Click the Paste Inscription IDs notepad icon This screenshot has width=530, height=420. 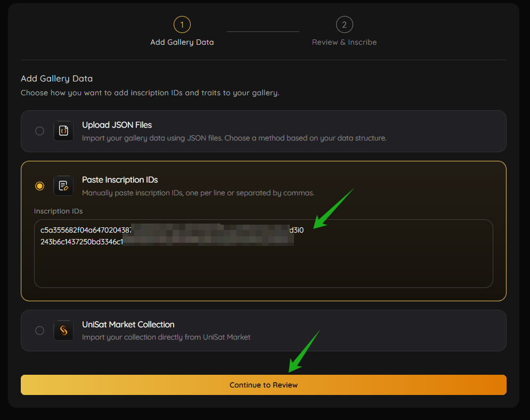pyautogui.click(x=63, y=186)
